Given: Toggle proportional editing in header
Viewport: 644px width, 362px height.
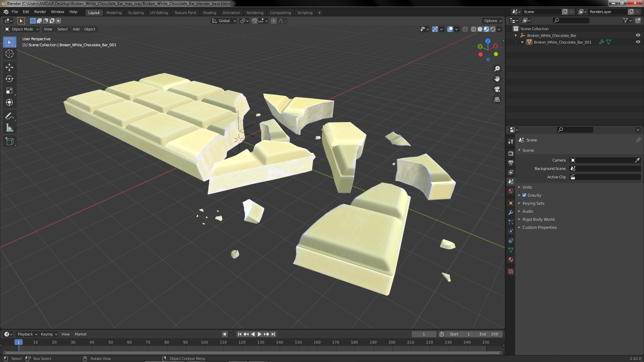Looking at the screenshot, I should (x=274, y=21).
